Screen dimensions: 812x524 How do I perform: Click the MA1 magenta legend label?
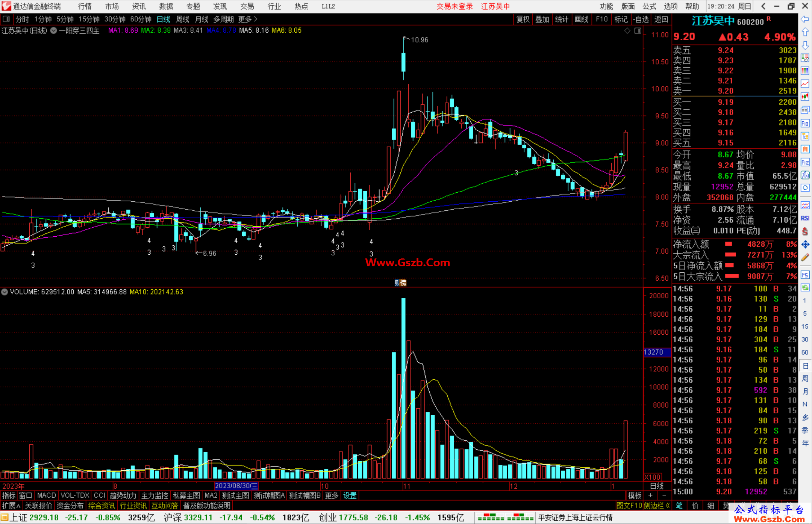coord(123,30)
